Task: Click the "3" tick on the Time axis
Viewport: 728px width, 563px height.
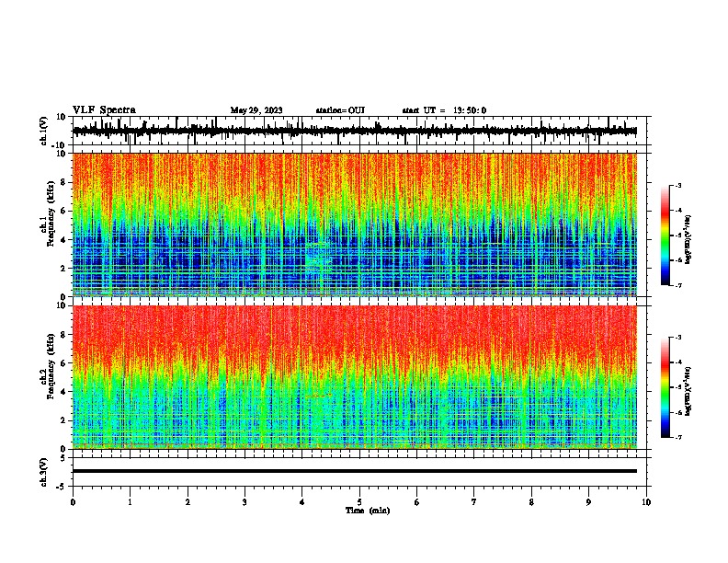Action: pyautogui.click(x=245, y=502)
